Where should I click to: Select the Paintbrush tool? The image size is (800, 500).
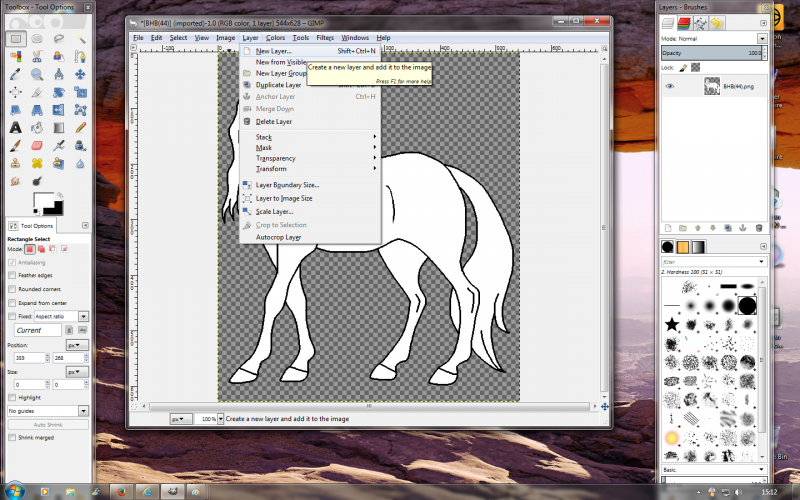[x=16, y=146]
